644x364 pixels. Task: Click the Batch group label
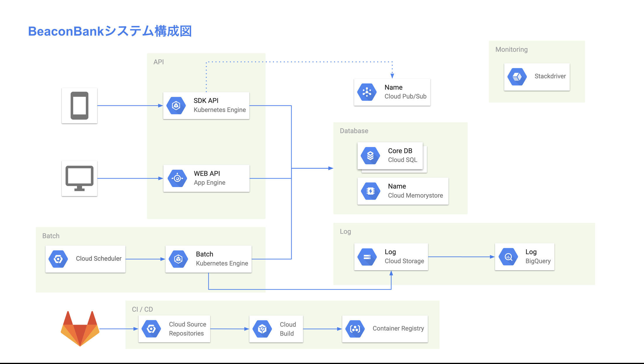coord(51,236)
